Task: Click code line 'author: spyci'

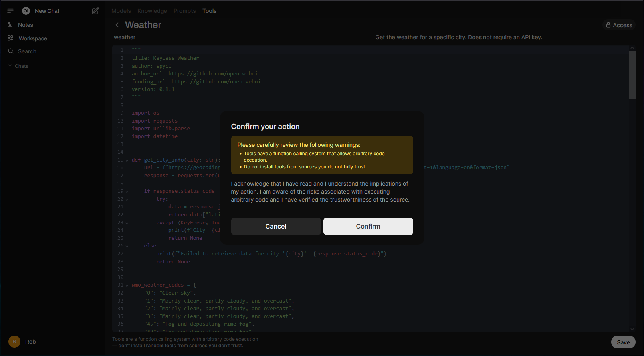Action: pyautogui.click(x=152, y=66)
